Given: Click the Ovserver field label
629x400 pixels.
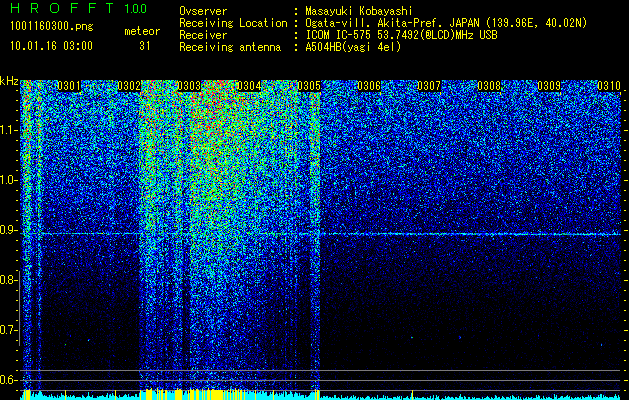Looking at the screenshot, I should 203,11.
